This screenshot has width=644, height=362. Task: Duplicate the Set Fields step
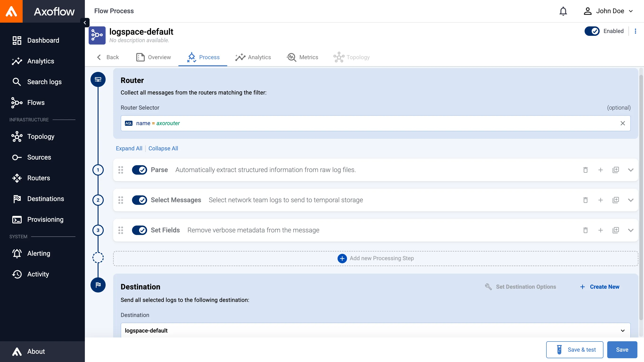(615, 230)
